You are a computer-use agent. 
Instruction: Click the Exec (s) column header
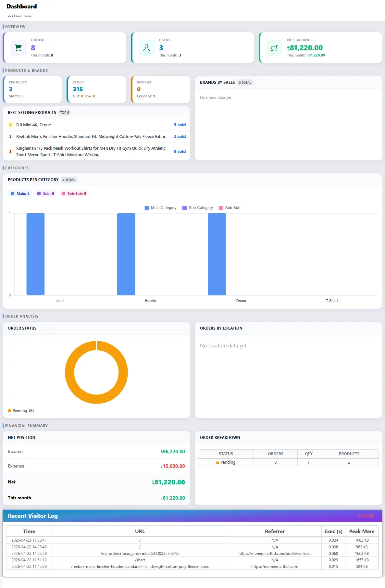click(x=333, y=532)
